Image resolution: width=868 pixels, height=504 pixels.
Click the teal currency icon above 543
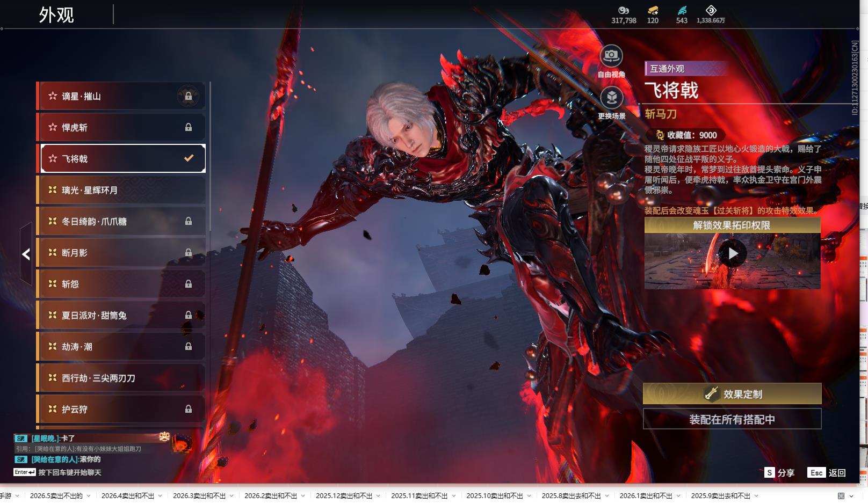[x=682, y=10]
